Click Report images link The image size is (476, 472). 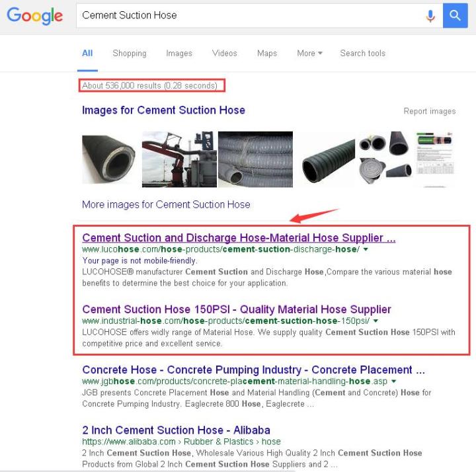tap(430, 112)
